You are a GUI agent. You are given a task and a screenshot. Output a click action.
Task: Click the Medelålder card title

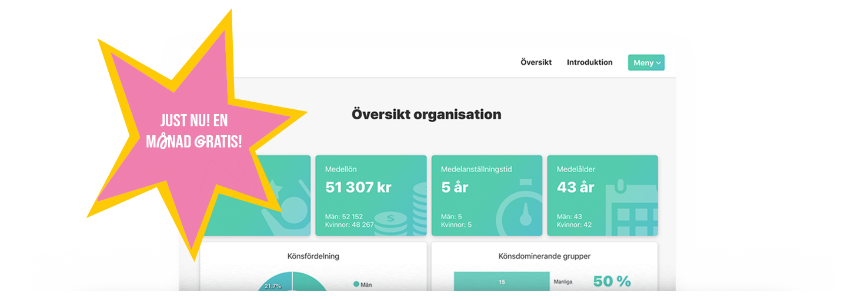576,169
